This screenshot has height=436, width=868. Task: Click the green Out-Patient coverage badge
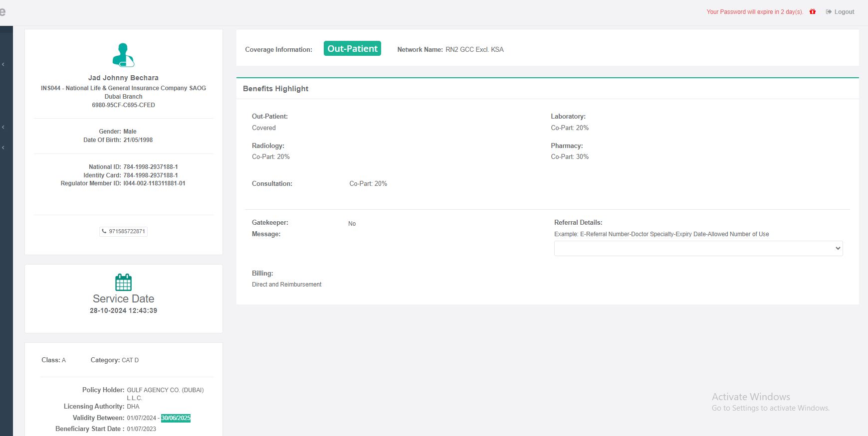352,49
